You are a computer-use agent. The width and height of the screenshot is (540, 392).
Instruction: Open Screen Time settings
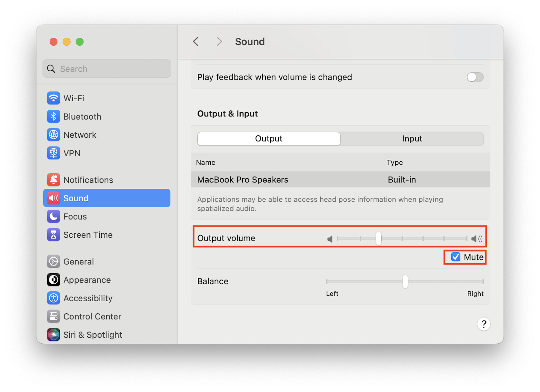point(88,234)
